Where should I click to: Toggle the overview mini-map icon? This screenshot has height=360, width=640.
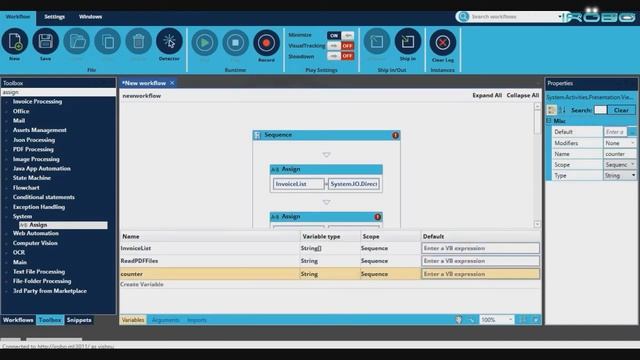(536, 320)
